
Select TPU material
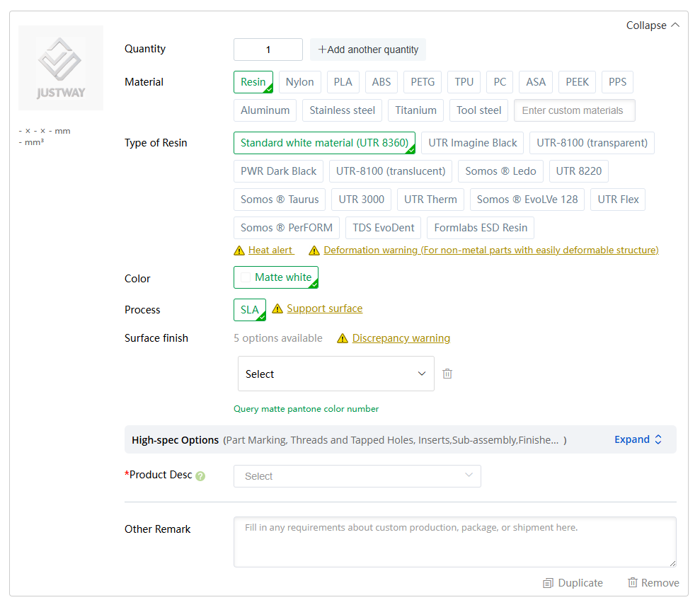[464, 82]
